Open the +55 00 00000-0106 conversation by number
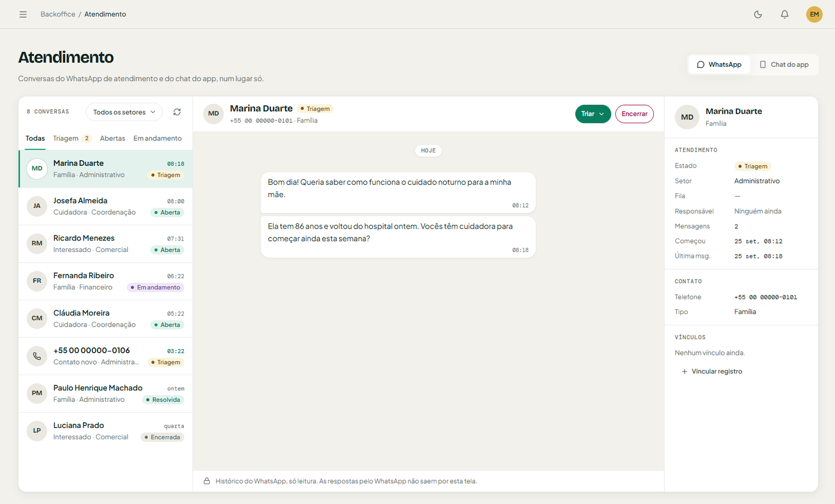This screenshot has width=835, height=504. [91, 351]
